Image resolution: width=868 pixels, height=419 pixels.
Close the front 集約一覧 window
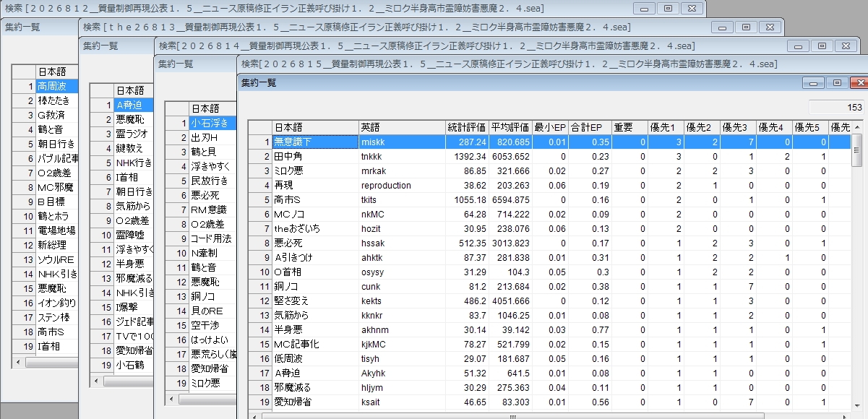coord(858,83)
